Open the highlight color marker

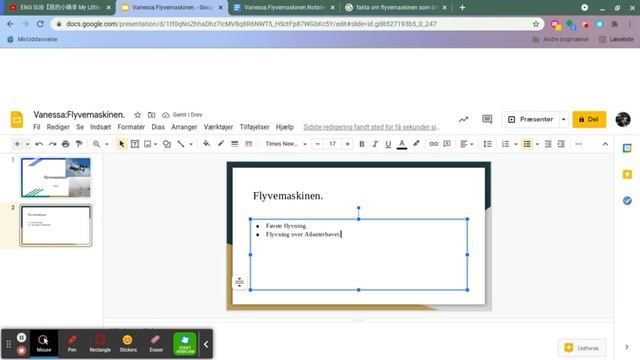pos(416,144)
